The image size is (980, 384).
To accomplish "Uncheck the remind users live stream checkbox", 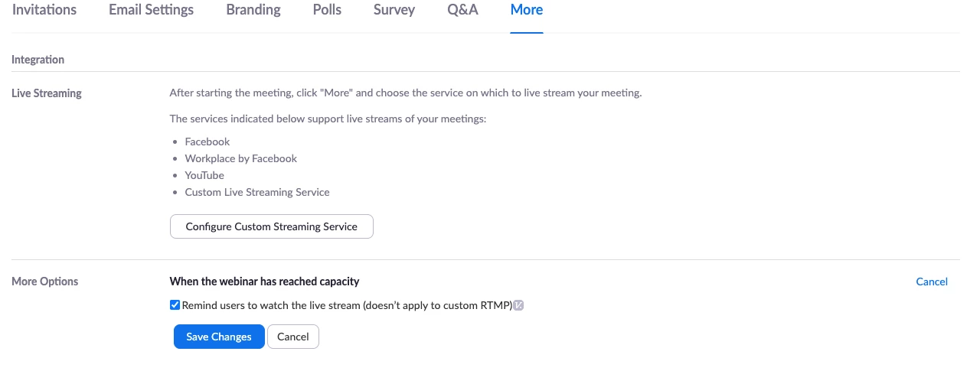I will pyautogui.click(x=175, y=305).
